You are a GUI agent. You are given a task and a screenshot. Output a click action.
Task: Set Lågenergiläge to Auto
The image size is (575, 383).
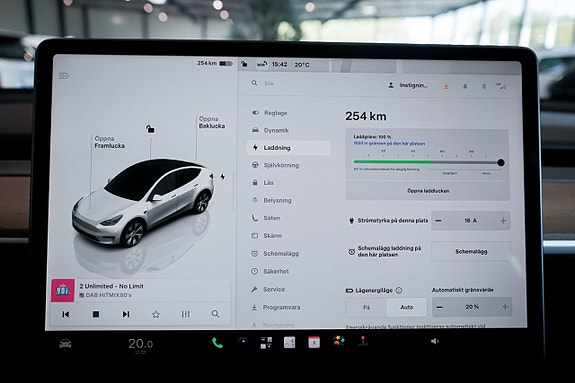[407, 307]
